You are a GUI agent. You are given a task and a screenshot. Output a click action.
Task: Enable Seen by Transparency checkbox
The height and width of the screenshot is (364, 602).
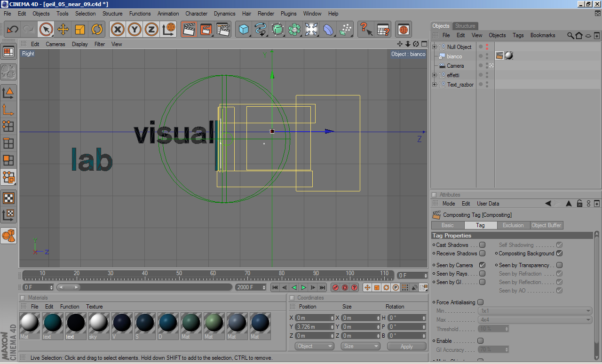click(x=559, y=265)
